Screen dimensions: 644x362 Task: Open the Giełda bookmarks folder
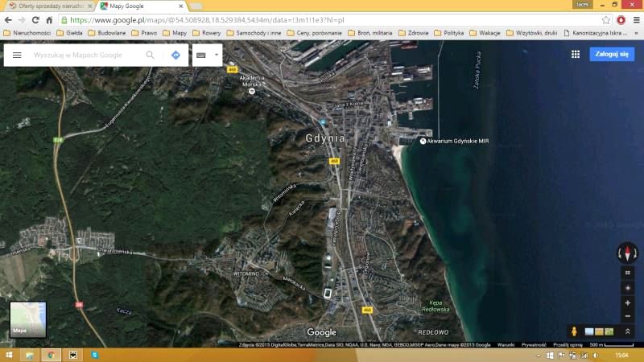[x=69, y=33]
